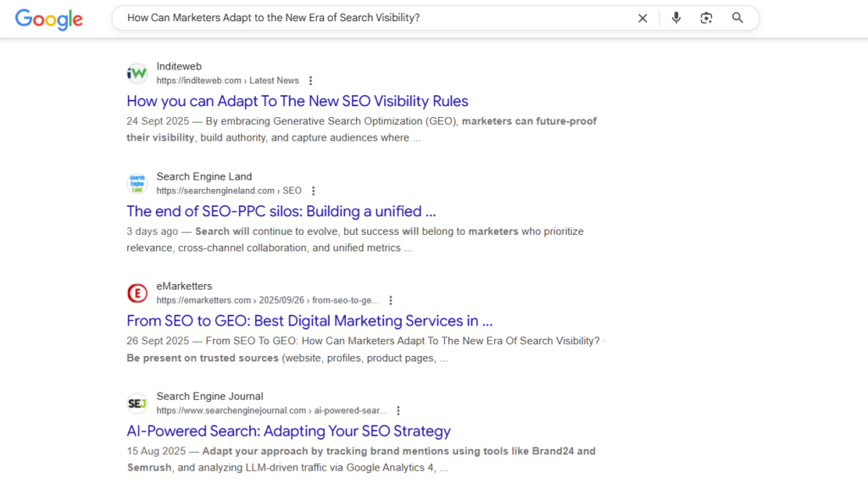Image resolution: width=868 pixels, height=484 pixels.
Task: Click the Search Engine Land favicon
Action: [137, 183]
